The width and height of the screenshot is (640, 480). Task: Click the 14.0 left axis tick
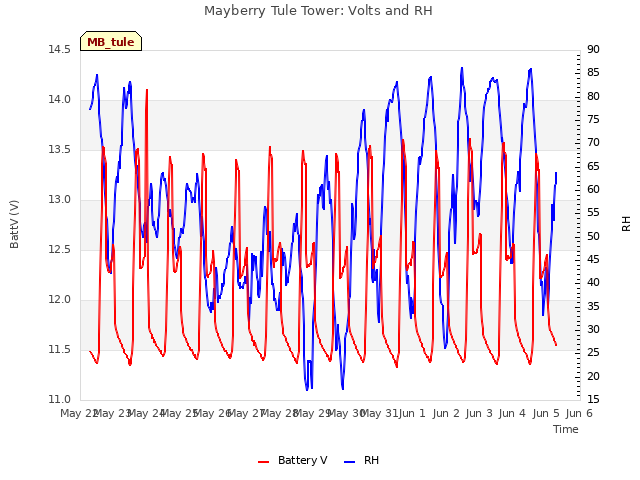tap(59, 100)
